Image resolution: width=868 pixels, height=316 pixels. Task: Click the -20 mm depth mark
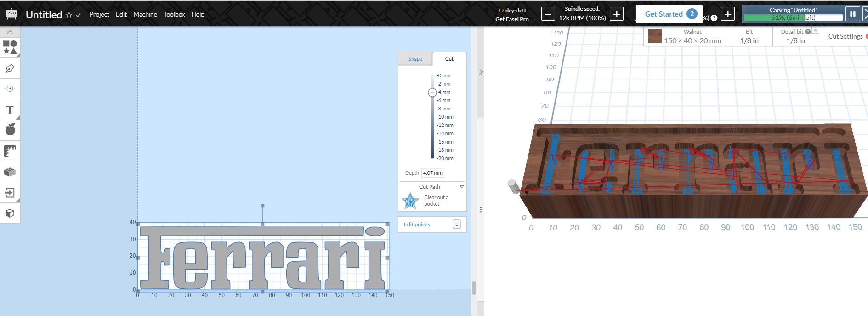coord(445,158)
